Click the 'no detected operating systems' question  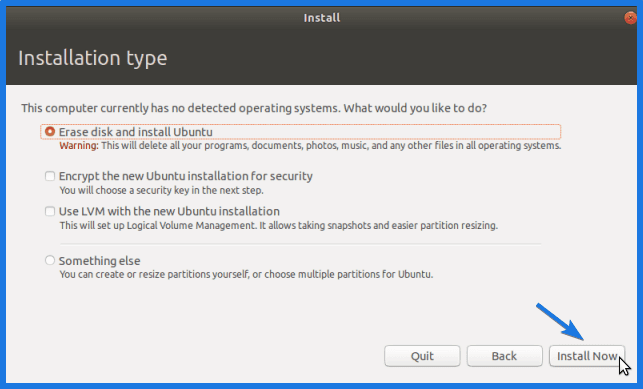tap(254, 108)
